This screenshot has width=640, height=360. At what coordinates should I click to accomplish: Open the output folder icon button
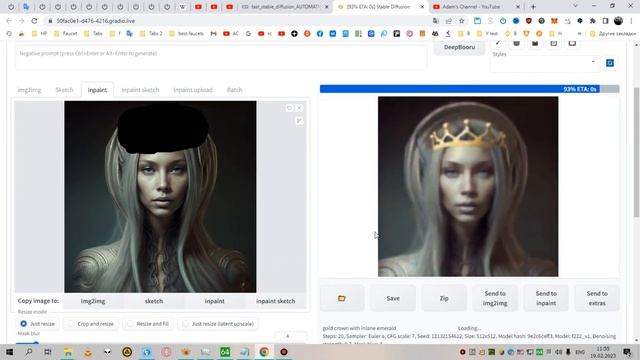(x=342, y=298)
